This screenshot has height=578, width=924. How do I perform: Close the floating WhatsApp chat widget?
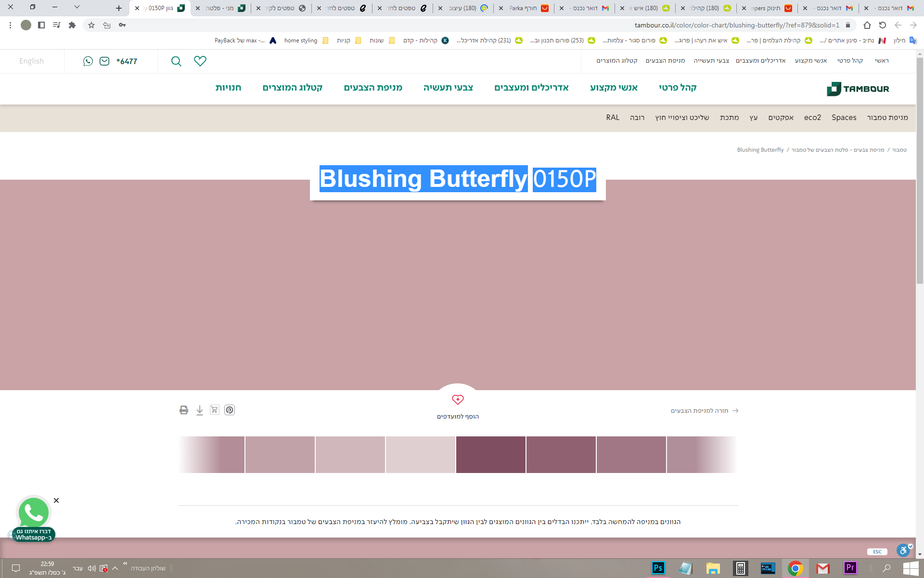pyautogui.click(x=56, y=500)
